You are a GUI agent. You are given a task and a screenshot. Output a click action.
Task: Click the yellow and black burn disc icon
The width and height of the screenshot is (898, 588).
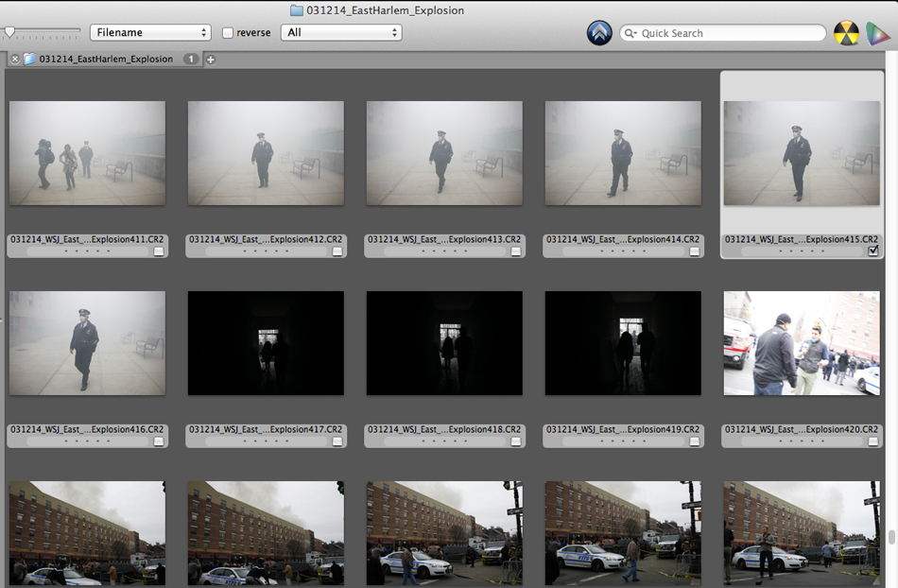(x=846, y=33)
